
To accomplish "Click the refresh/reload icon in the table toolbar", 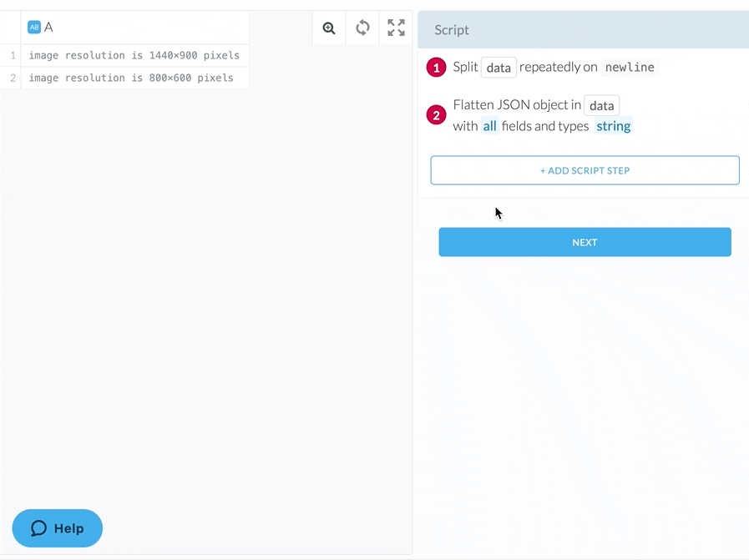I will tap(362, 28).
